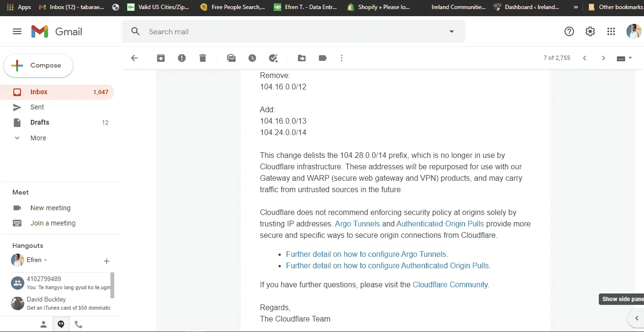Open the Sent folder
Screen dimensions: 644x332
(57, 107)
